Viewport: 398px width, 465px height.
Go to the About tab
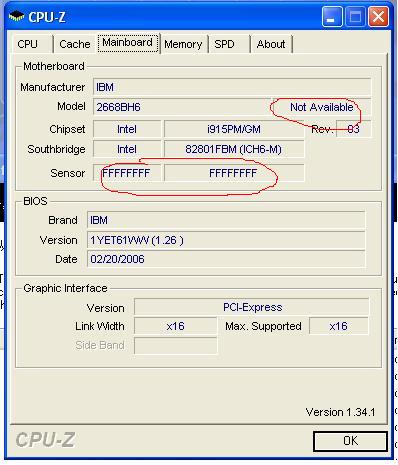[271, 44]
